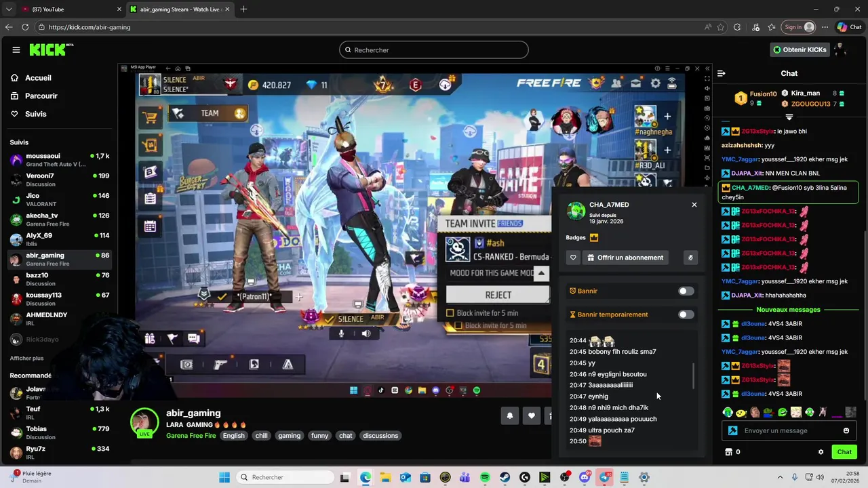Click the KICK logo
This screenshot has height=488, width=868.
point(51,49)
